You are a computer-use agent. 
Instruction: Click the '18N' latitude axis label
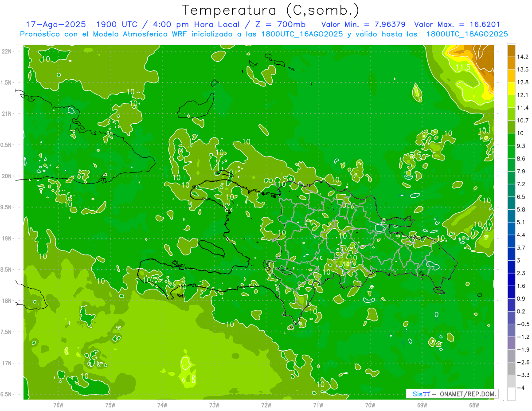8,301
